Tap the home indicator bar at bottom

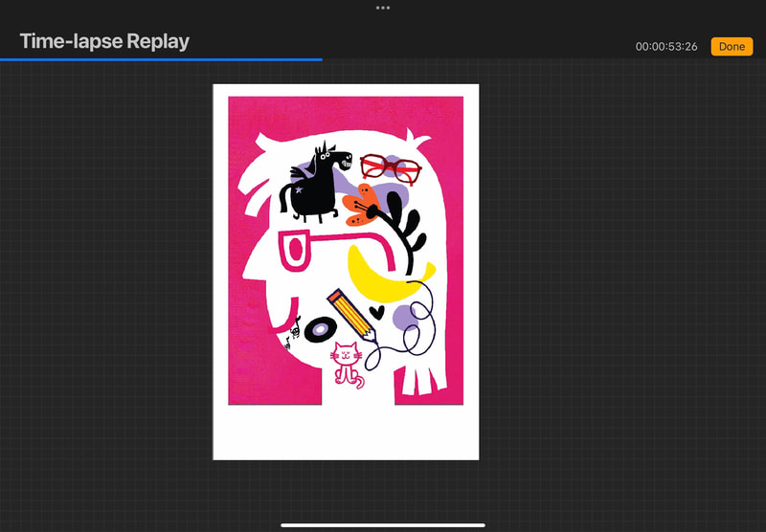(x=383, y=524)
